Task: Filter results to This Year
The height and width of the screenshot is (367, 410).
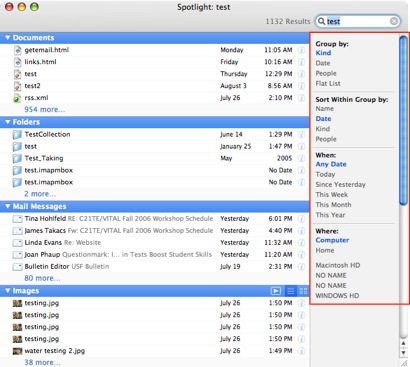Action: pyautogui.click(x=330, y=215)
